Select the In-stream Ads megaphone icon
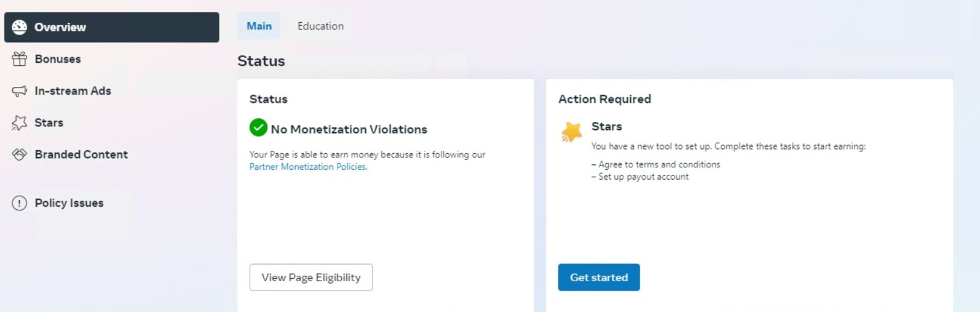Image resolution: width=980 pixels, height=312 pixels. click(x=19, y=91)
